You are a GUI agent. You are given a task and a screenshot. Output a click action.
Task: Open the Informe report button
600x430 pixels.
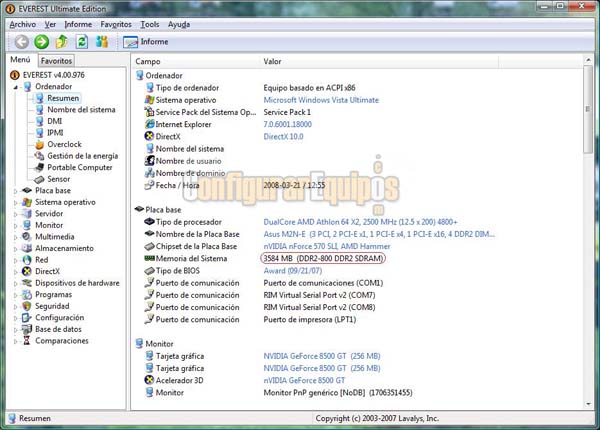click(x=145, y=42)
